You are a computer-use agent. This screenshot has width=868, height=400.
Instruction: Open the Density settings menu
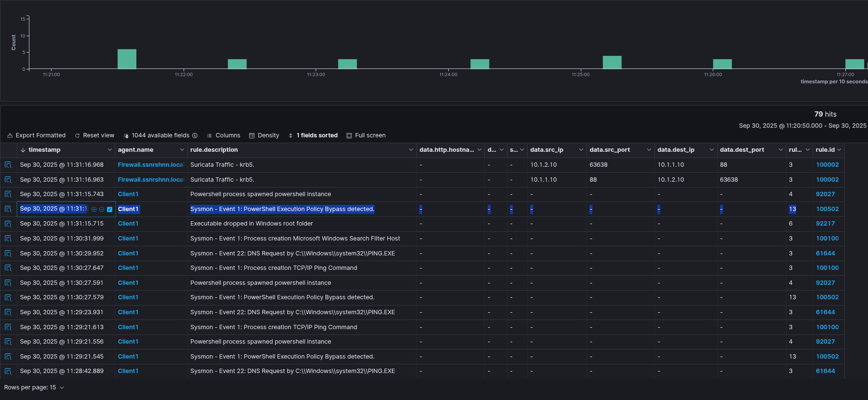tap(264, 135)
